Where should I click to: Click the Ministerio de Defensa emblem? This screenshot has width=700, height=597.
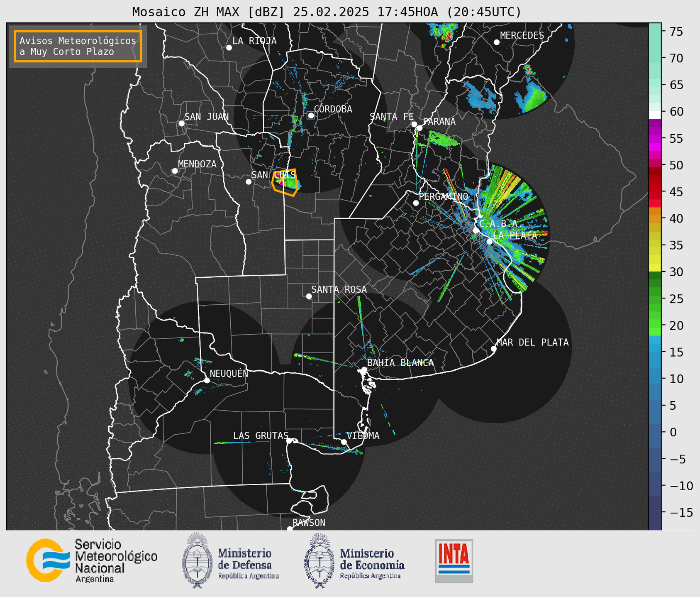pyautogui.click(x=197, y=560)
